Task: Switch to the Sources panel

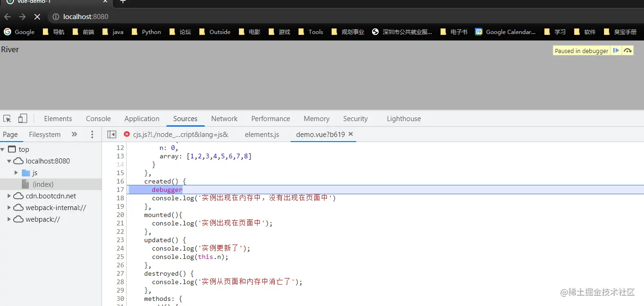Action: click(x=185, y=118)
